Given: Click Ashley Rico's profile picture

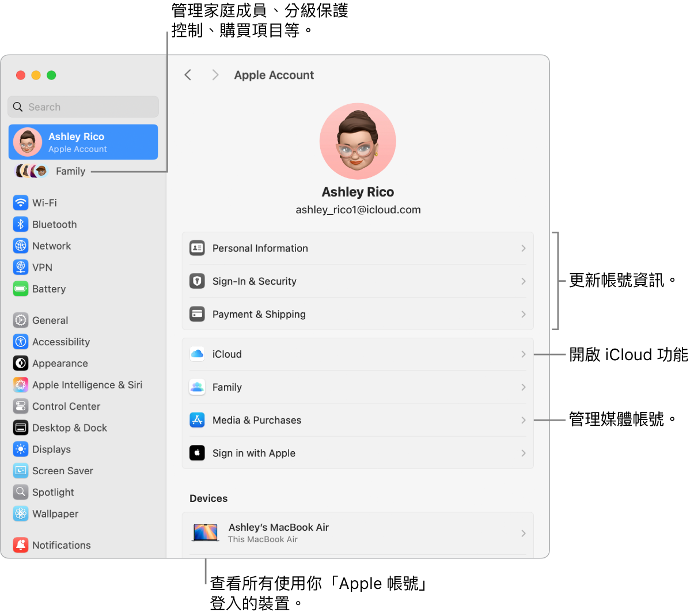Looking at the screenshot, I should [358, 141].
